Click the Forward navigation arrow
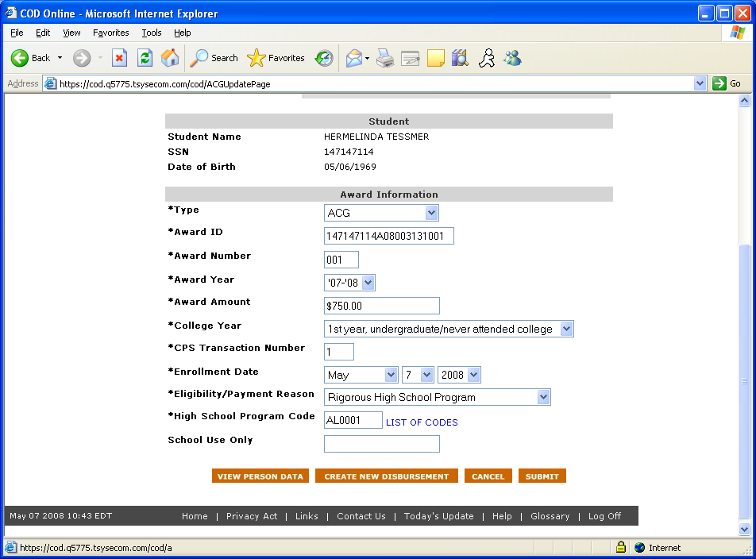This screenshot has height=559, width=756. 82,58
